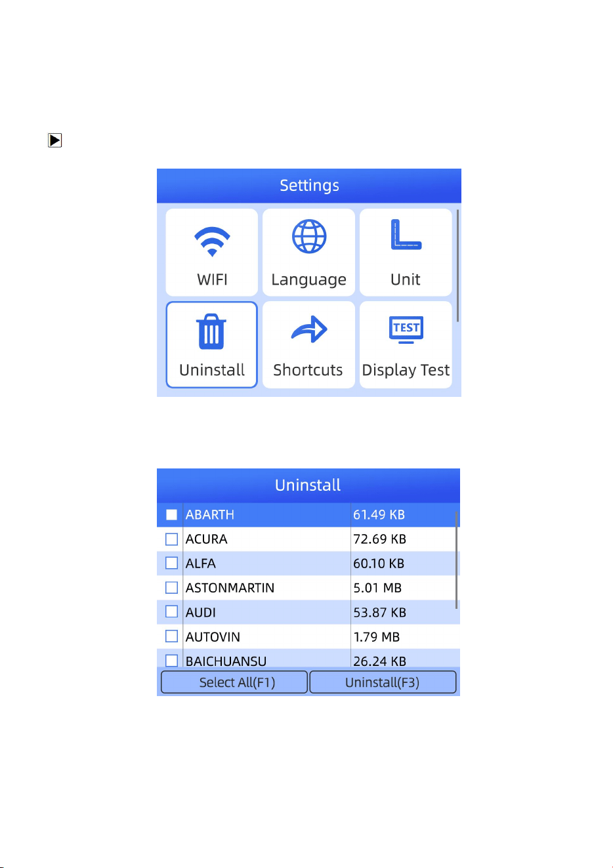Tick the AUTOVIN checkbox
Screen dimensions: 613x868
pos(171,636)
